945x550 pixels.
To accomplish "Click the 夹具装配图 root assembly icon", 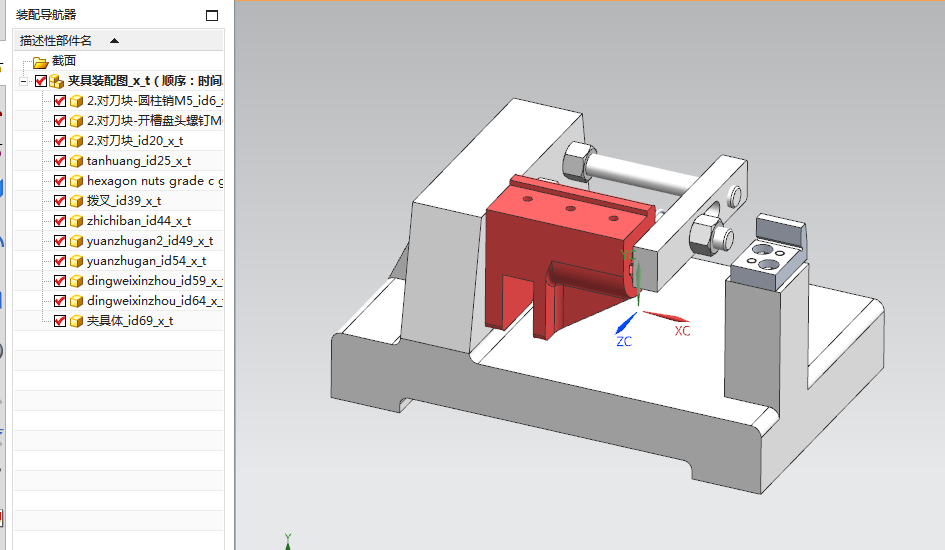I will point(57,81).
